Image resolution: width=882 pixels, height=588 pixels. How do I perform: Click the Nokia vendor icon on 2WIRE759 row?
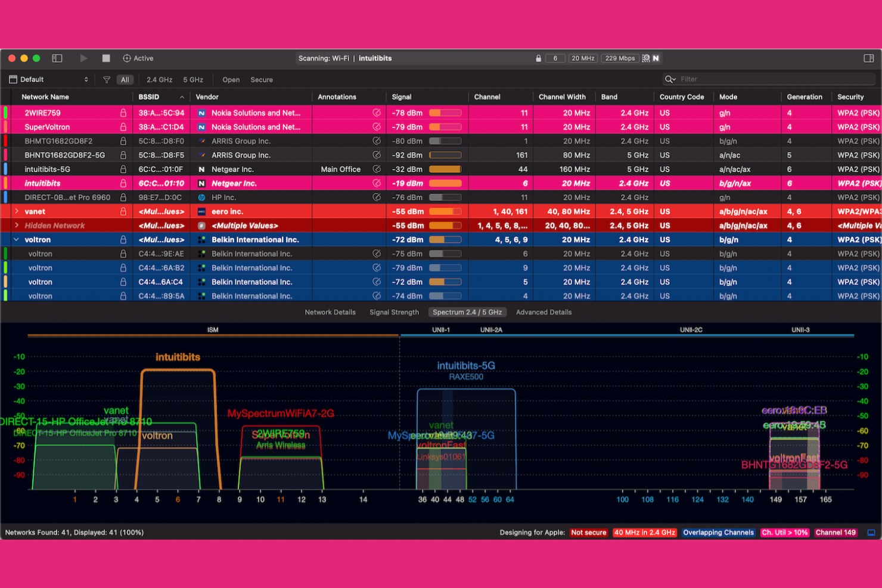click(201, 113)
